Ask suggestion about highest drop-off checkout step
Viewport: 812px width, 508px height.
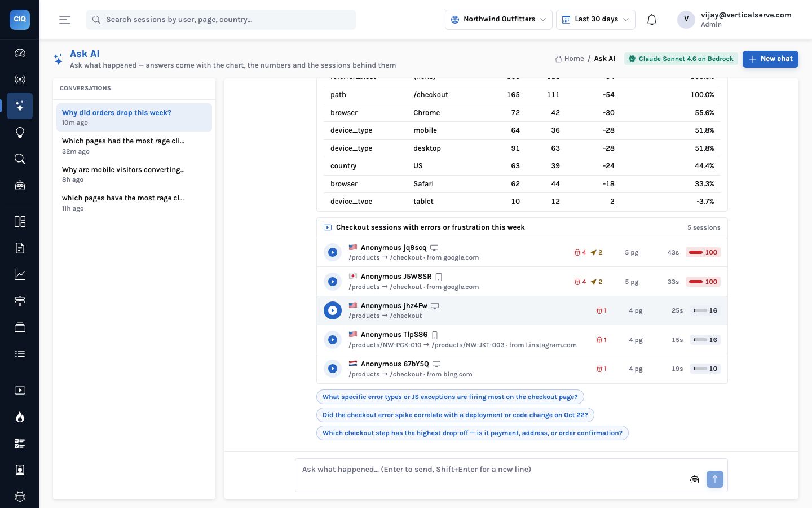[473, 433]
